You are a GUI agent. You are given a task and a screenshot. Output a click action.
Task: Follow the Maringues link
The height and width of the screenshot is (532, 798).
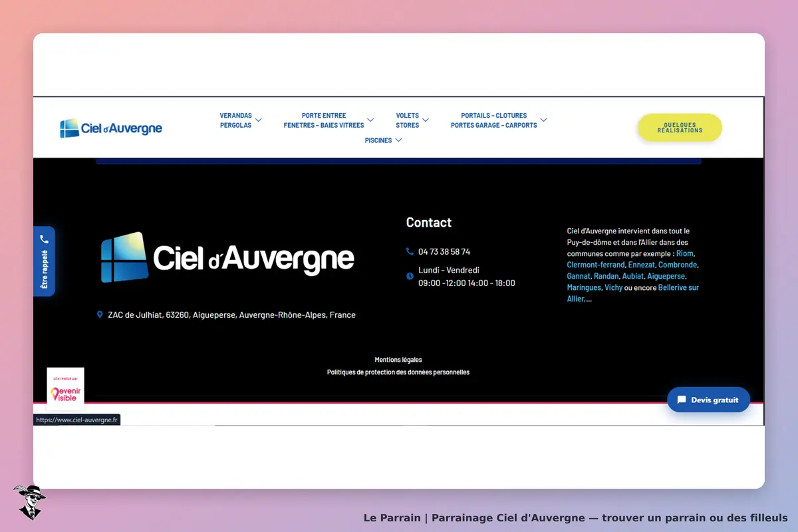click(584, 287)
